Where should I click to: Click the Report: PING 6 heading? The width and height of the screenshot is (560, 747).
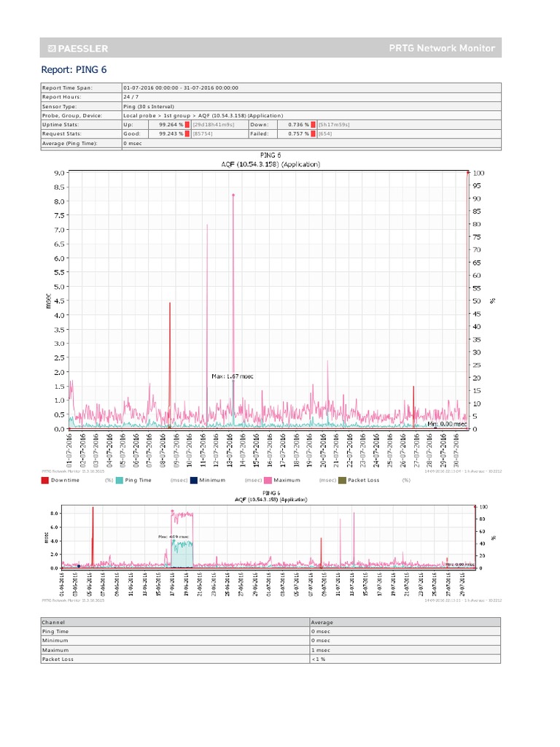(x=74, y=71)
